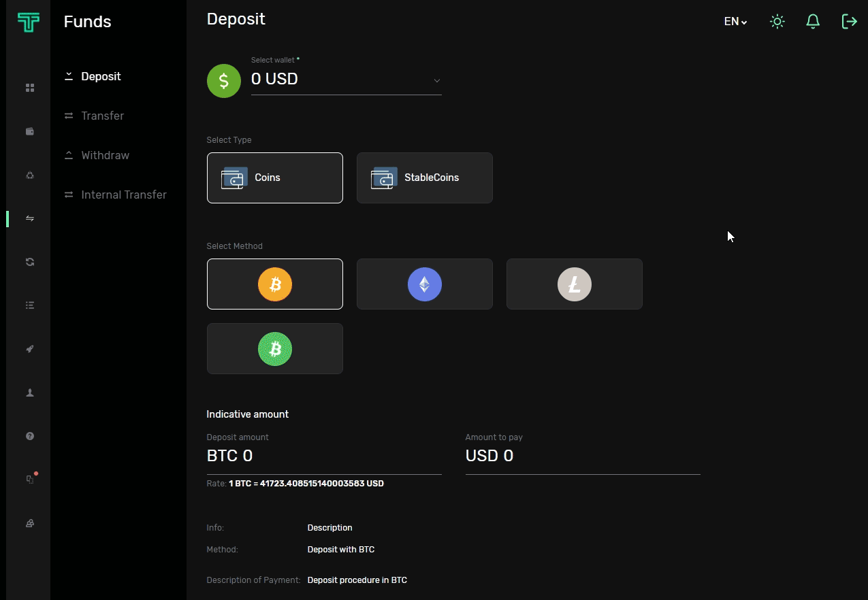The height and width of the screenshot is (600, 868).
Task: Open the Transfer menu item
Action: pyautogui.click(x=102, y=116)
